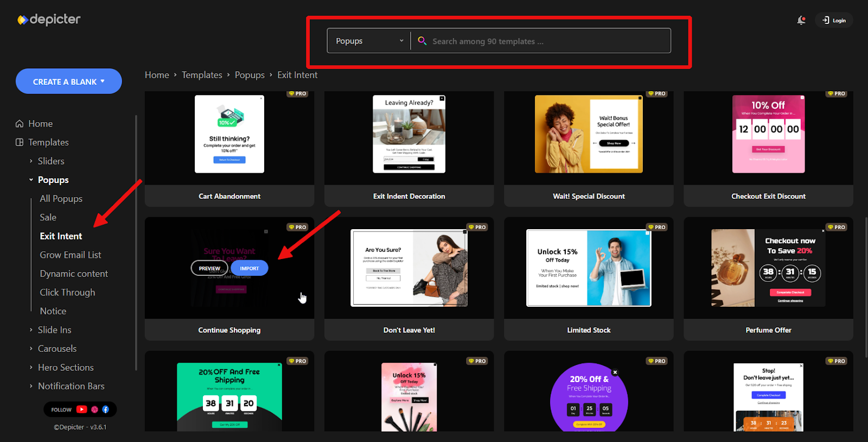Open the Popups category dropdown

369,41
